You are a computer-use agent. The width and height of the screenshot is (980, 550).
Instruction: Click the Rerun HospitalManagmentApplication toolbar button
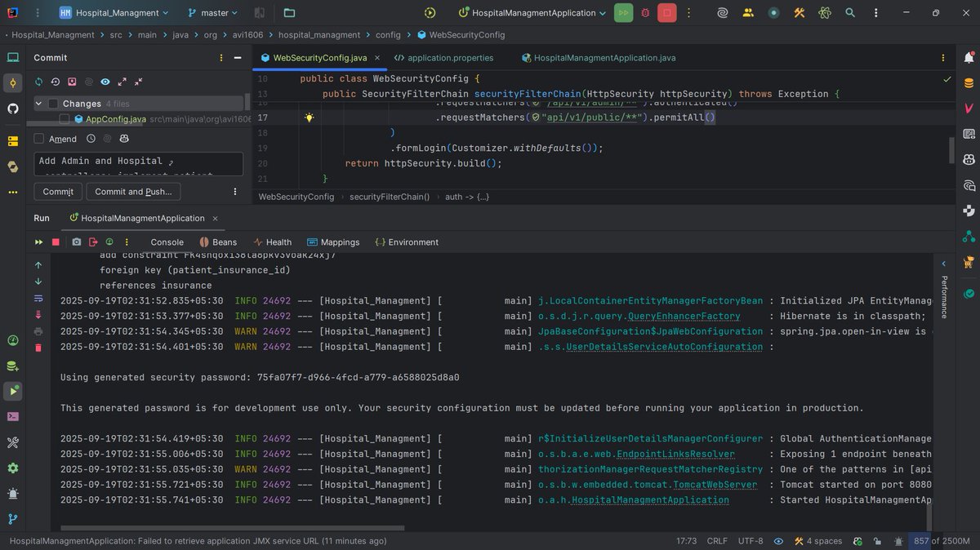tap(623, 13)
